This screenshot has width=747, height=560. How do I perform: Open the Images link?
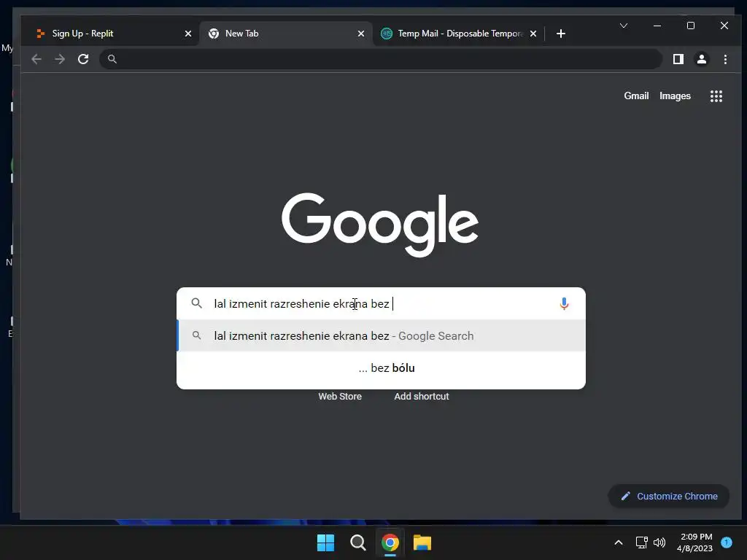coord(675,96)
